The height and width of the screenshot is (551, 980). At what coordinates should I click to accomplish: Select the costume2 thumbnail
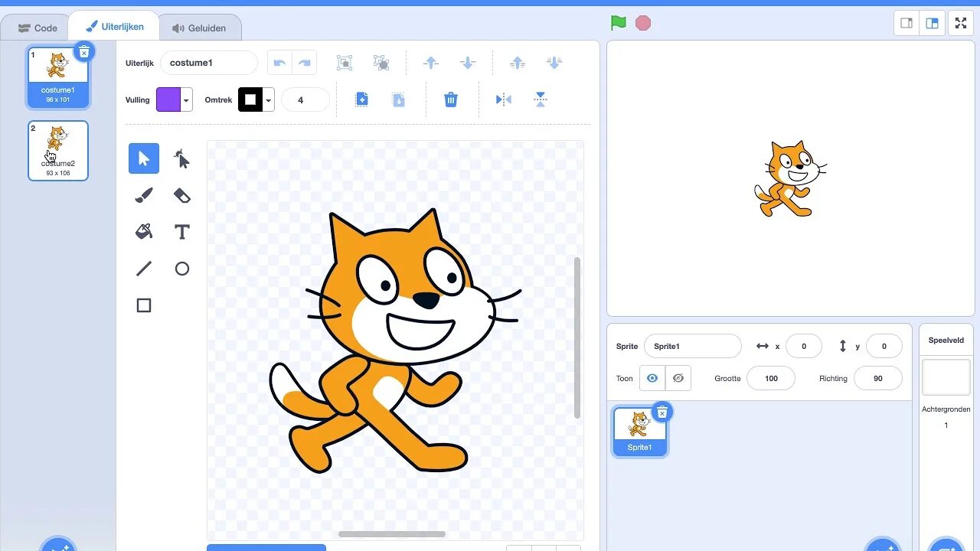click(58, 151)
